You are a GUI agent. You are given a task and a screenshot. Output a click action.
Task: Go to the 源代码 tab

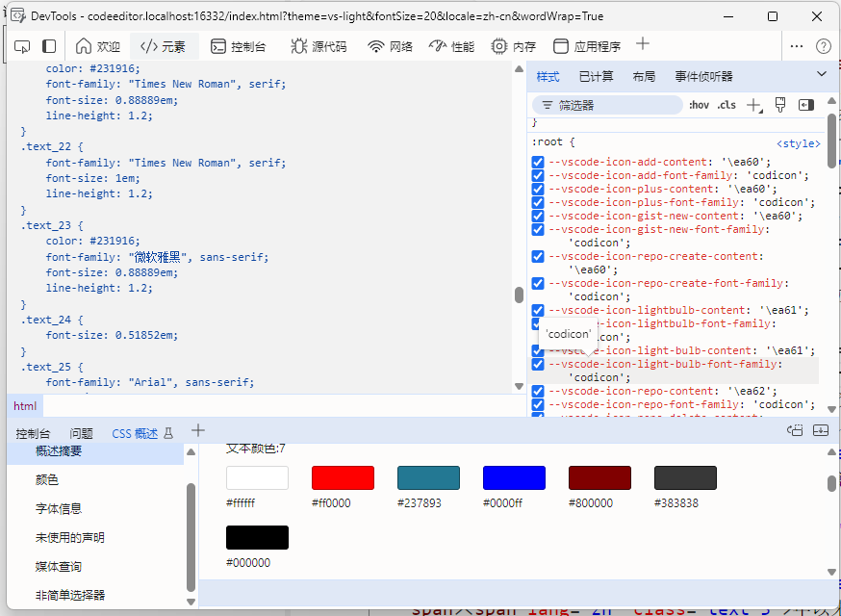click(x=319, y=47)
